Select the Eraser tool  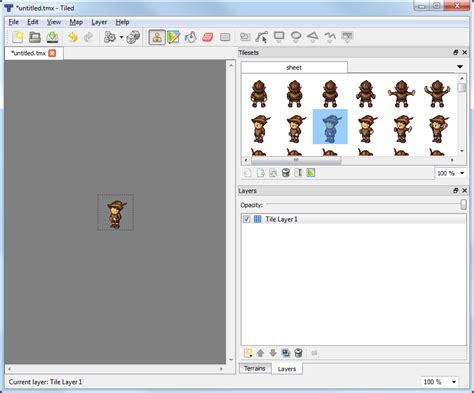coord(208,37)
